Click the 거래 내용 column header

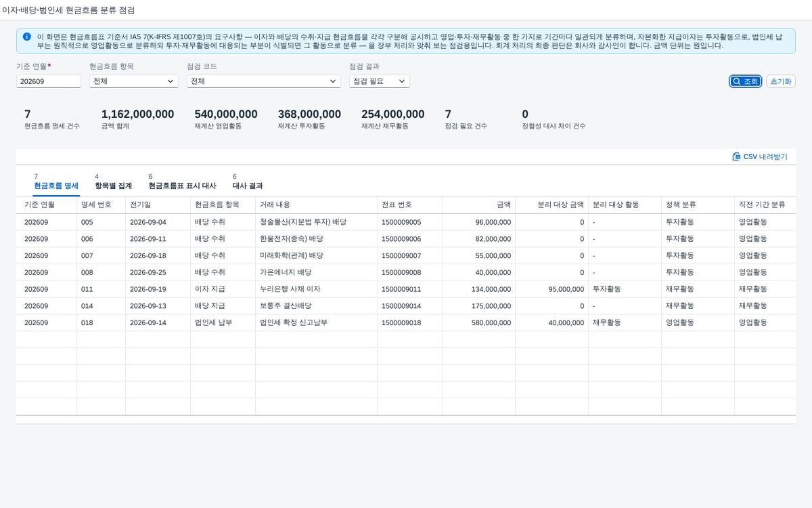coord(317,205)
